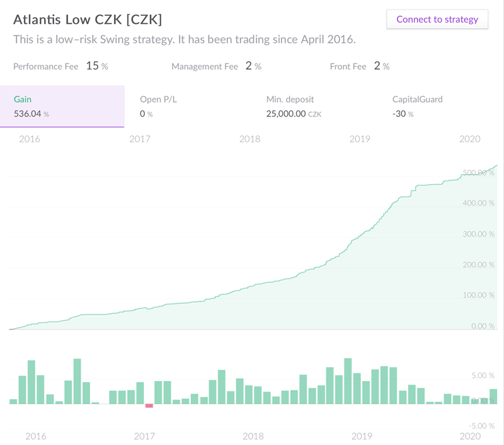Click the Connect to strategy button
This screenshot has width=504, height=445.
(x=437, y=20)
